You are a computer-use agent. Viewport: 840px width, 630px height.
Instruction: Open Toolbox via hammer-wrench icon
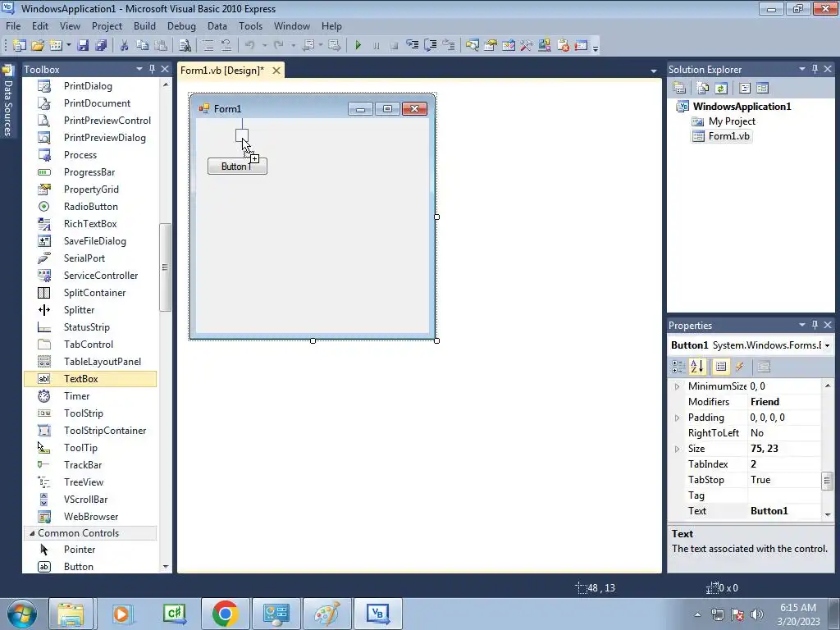[x=527, y=46]
